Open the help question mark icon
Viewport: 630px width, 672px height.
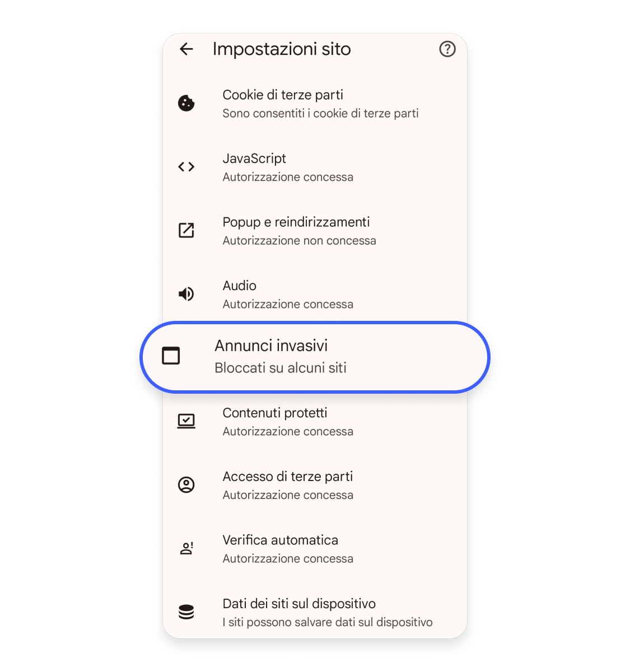pyautogui.click(x=447, y=49)
